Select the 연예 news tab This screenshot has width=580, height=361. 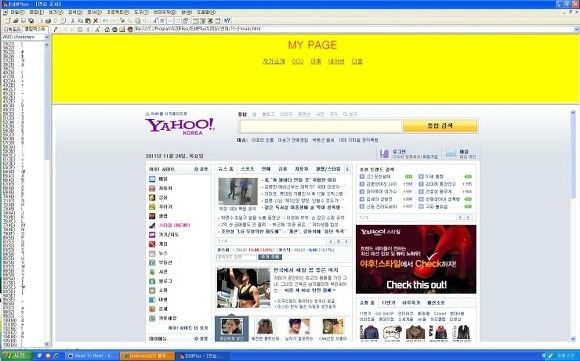coord(266,169)
